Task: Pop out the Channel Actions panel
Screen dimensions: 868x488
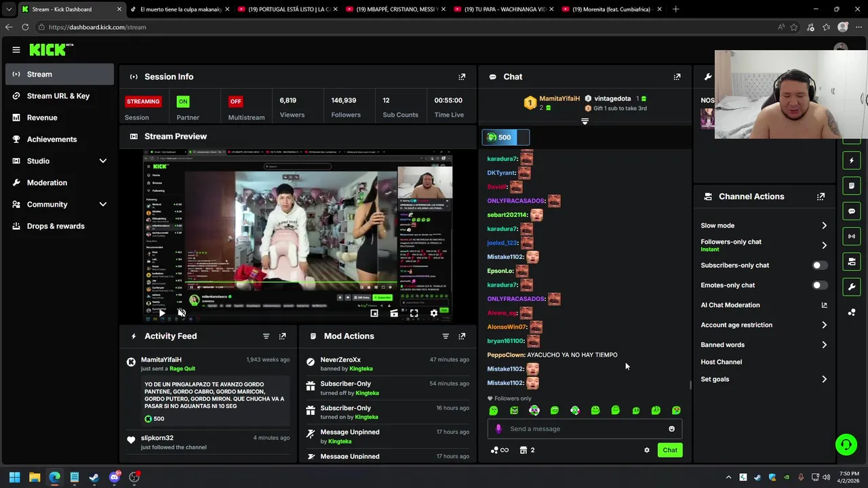Action: click(x=821, y=197)
